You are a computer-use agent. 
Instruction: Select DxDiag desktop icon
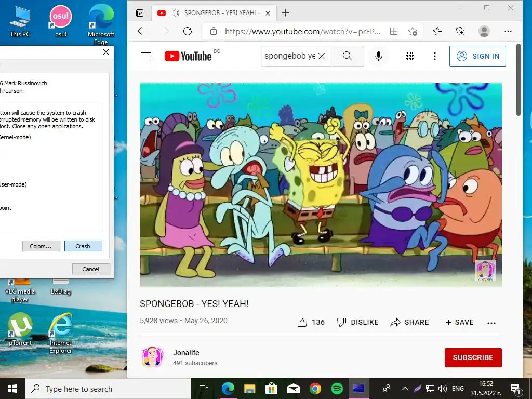(x=61, y=287)
